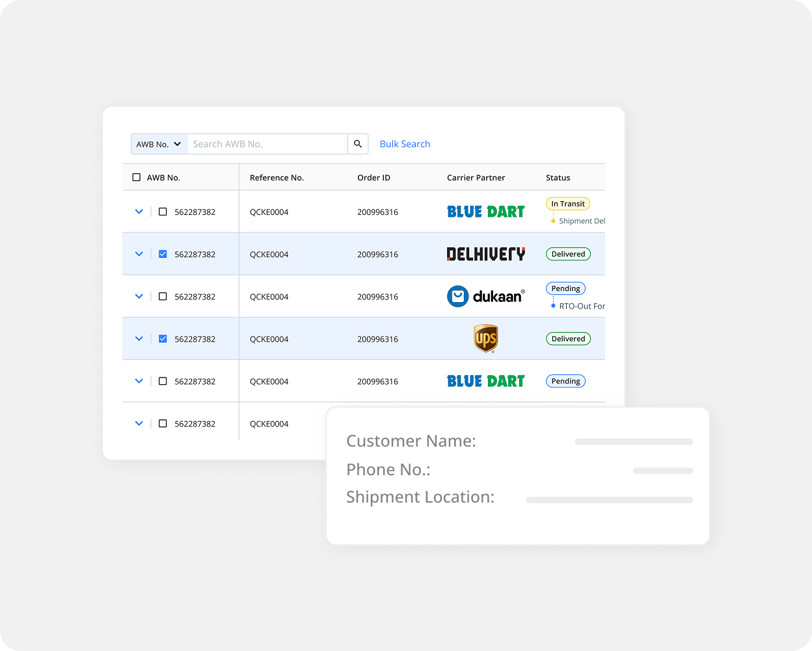Click inside the Search AWB No. field

click(x=267, y=144)
